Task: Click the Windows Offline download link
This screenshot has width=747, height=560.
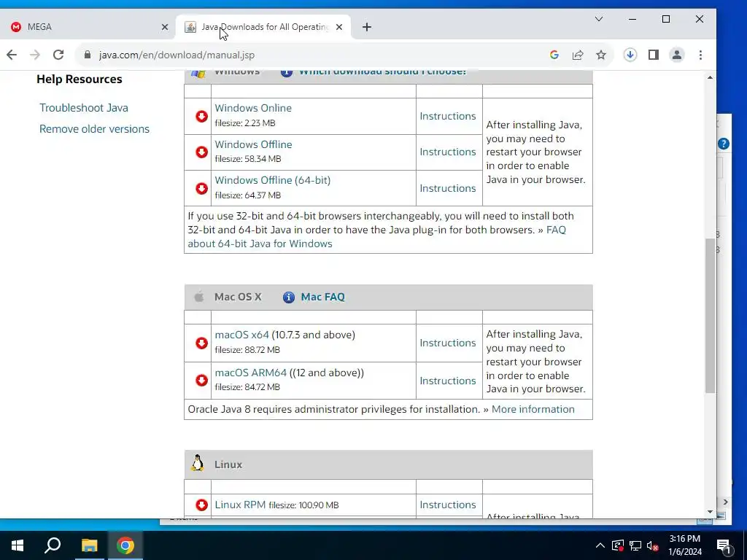Action: coord(253,144)
